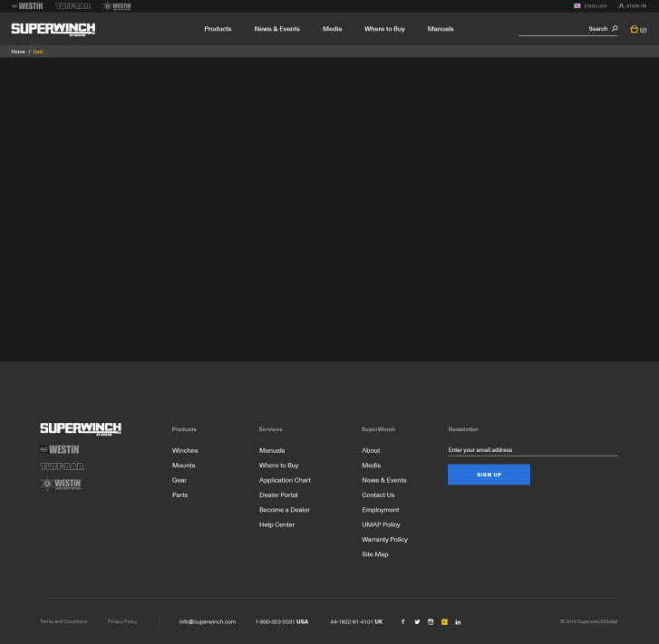Image resolution: width=659 pixels, height=644 pixels.
Task: Open the Gear footer link
Action: [x=179, y=480]
